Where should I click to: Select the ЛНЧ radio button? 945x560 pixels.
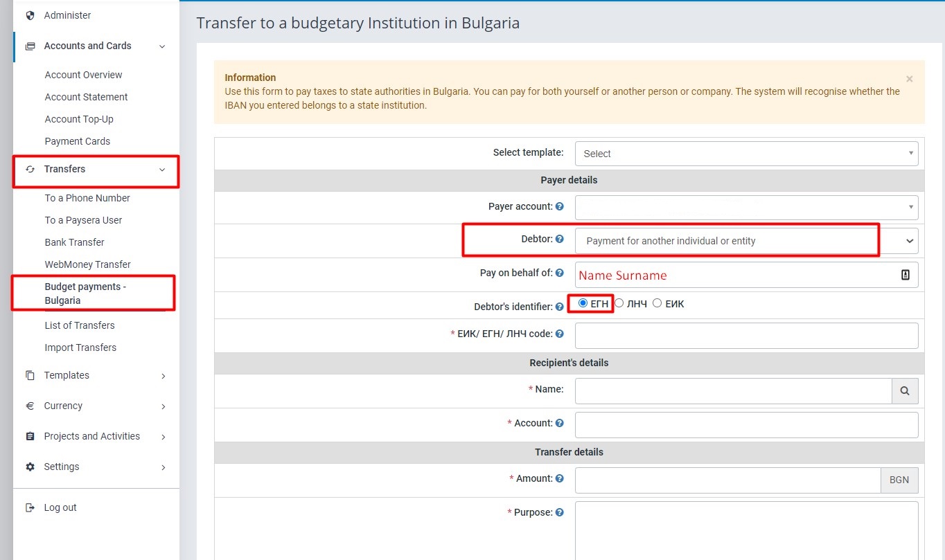pos(619,303)
